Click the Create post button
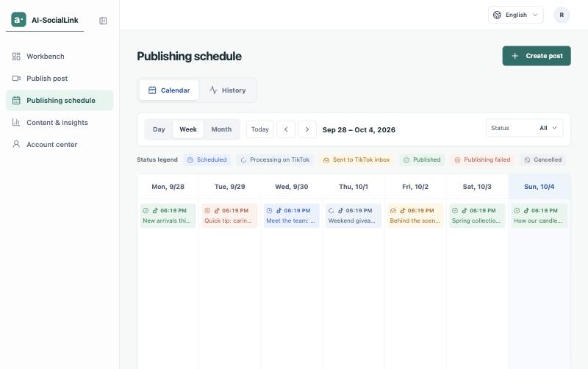Image resolution: width=588 pixels, height=369 pixels. tap(537, 56)
